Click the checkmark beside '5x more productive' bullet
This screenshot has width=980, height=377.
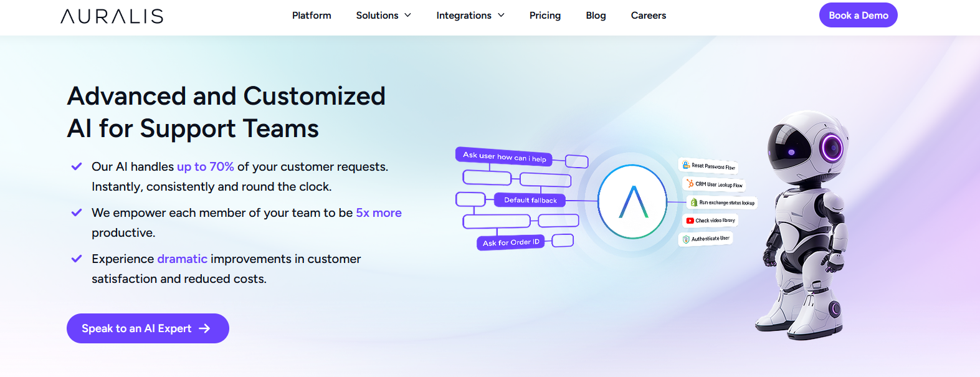click(77, 212)
